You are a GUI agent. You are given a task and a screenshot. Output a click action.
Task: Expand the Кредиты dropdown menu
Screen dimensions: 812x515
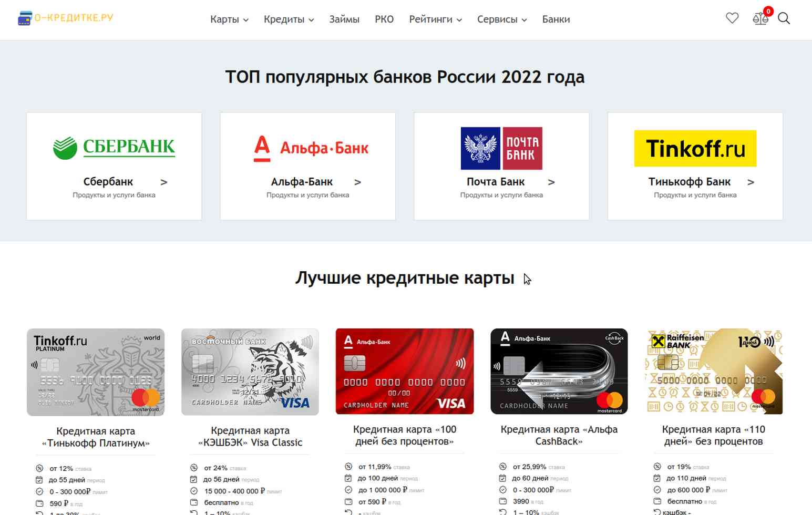tap(289, 19)
